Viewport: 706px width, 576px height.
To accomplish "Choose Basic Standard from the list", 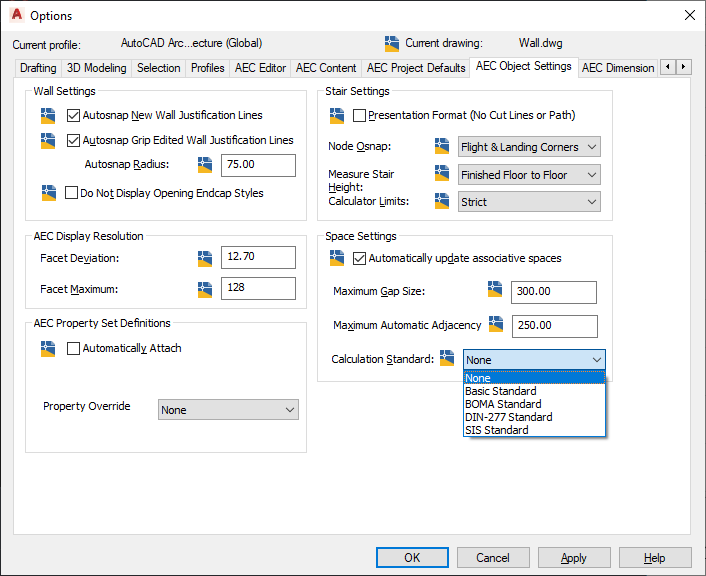I will 534,391.
